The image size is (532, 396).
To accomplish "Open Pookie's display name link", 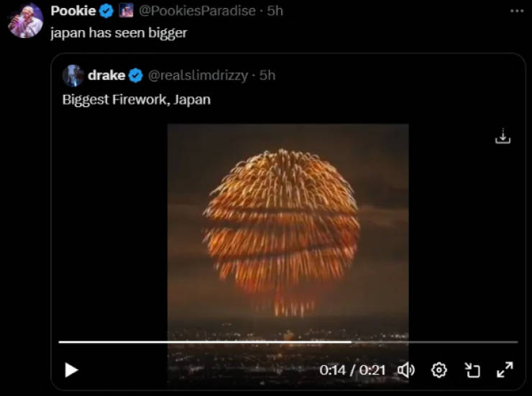I will (x=73, y=11).
